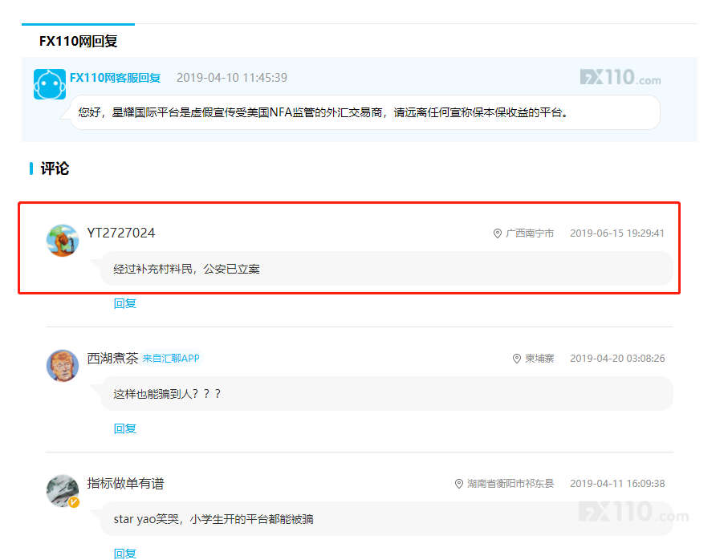Open the 西湖煮茶 username profile
728x560 pixels.
coord(112,358)
